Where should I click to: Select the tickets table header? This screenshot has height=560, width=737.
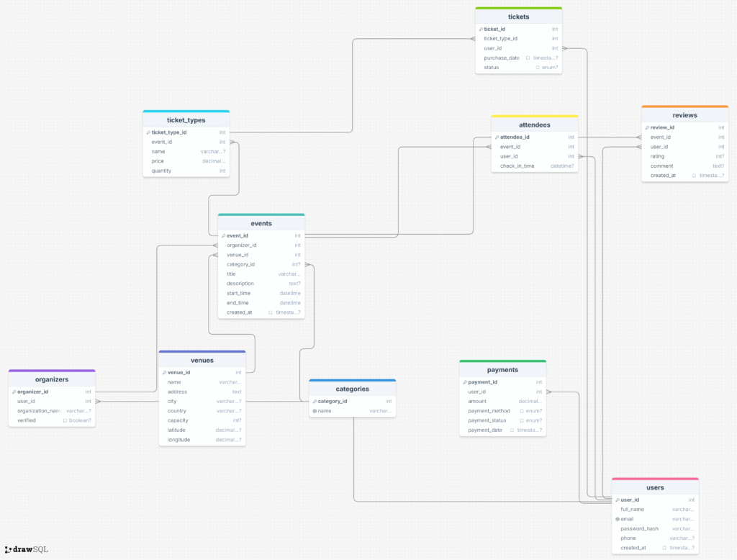pos(518,17)
